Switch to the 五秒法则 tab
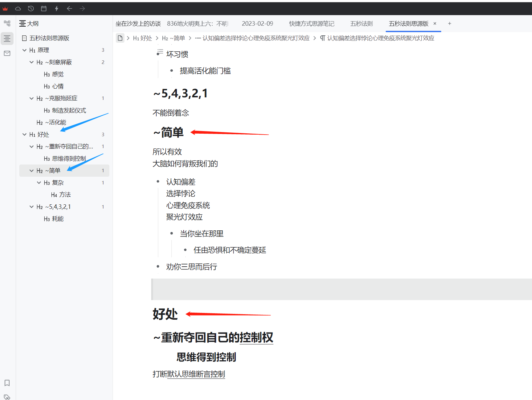 click(361, 23)
